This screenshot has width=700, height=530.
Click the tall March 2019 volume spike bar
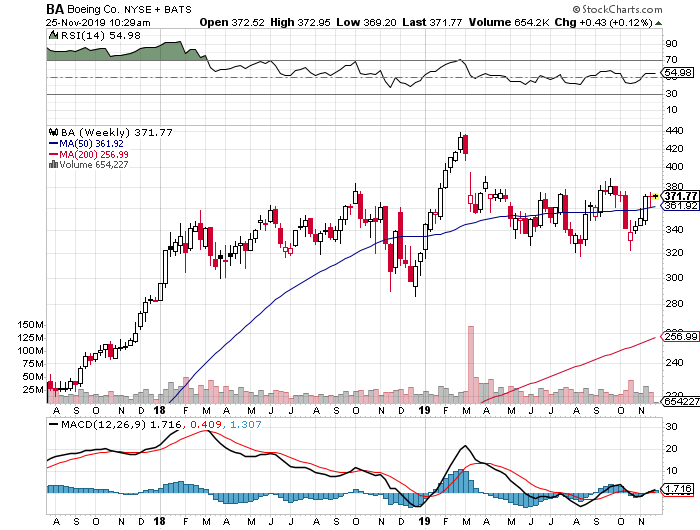click(471, 364)
